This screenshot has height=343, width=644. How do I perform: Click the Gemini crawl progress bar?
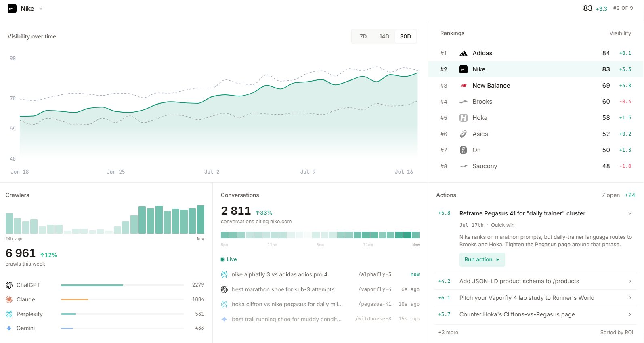122,328
